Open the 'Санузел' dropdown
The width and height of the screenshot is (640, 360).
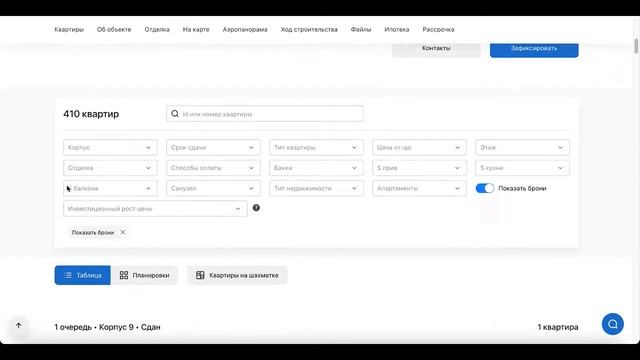[213, 188]
